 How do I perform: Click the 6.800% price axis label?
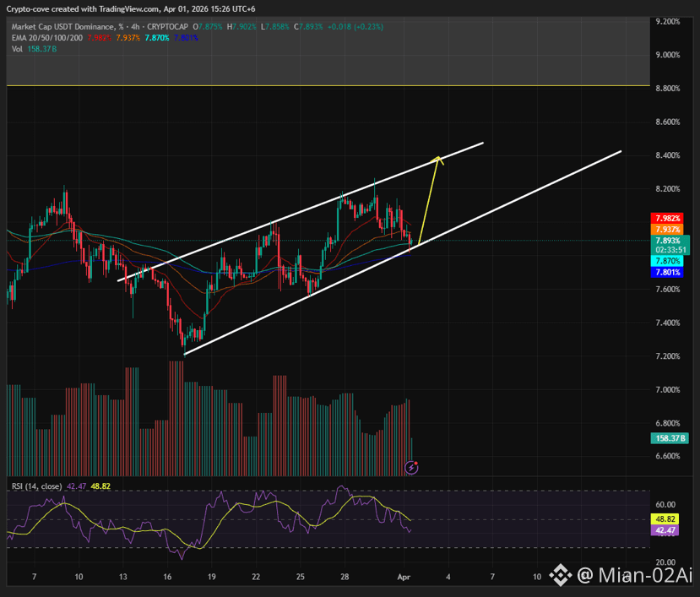pyautogui.click(x=667, y=423)
